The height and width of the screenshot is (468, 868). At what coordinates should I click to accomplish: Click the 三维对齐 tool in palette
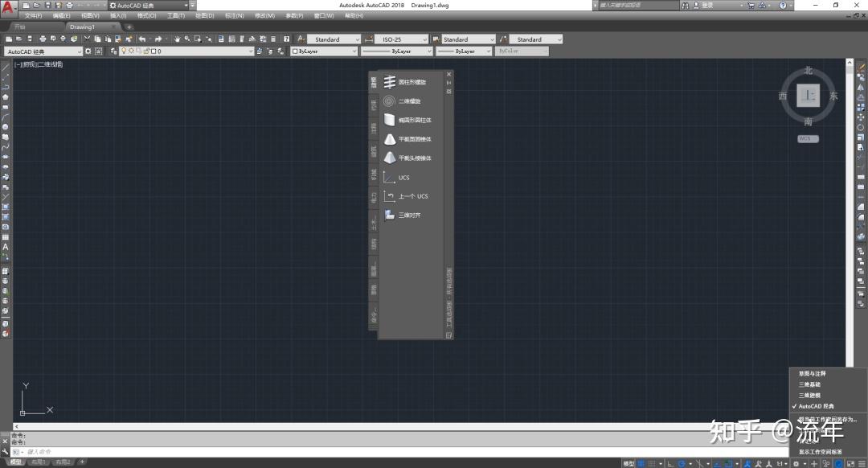(x=403, y=215)
